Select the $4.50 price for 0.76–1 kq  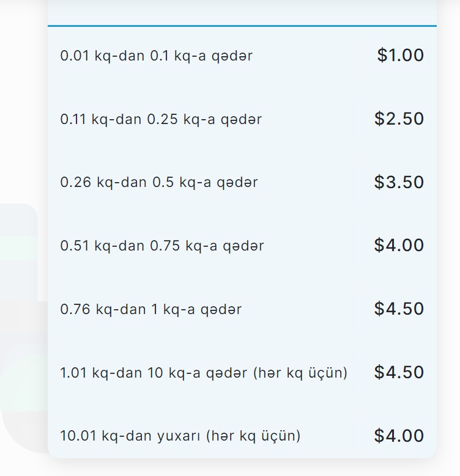tap(399, 309)
